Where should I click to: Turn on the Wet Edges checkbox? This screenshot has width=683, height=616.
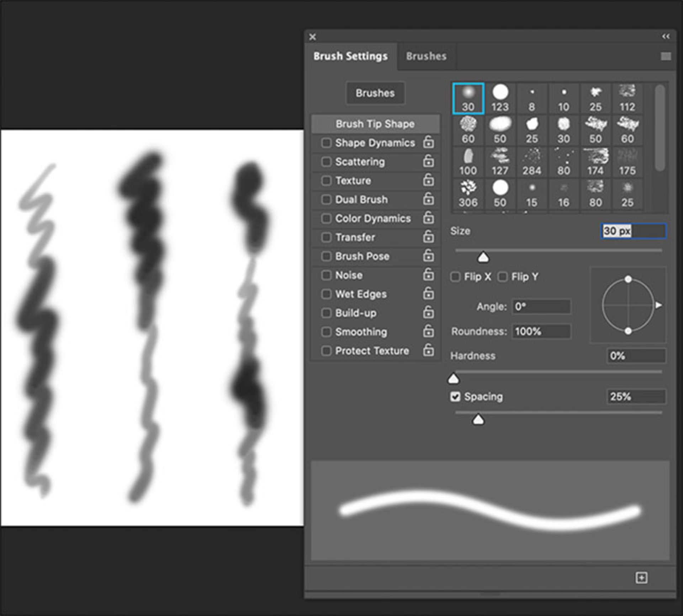[326, 294]
